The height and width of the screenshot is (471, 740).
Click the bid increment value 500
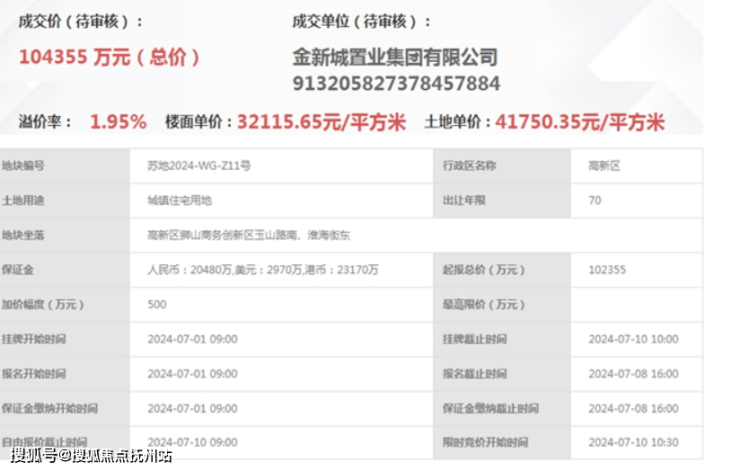157,304
